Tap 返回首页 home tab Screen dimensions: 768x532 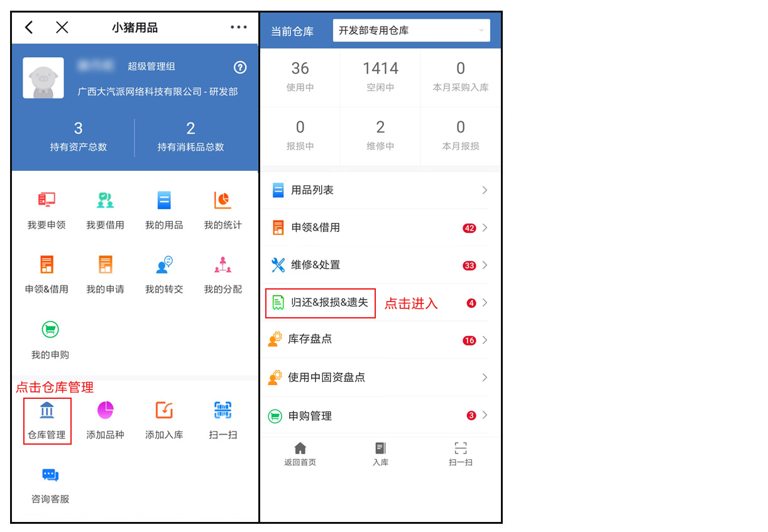click(x=300, y=454)
